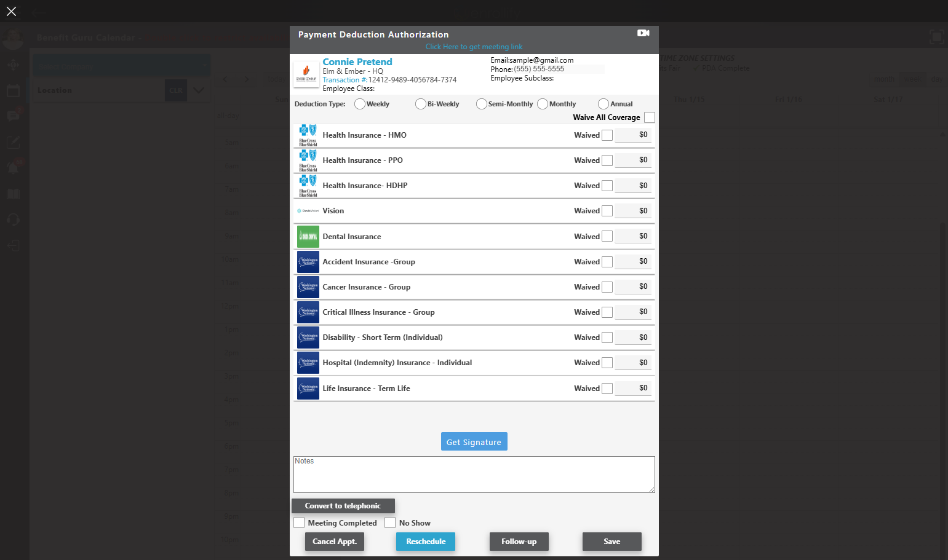Screen dimensions: 948x560
Task: Click into the Notes text area
Action: pyautogui.click(x=474, y=475)
